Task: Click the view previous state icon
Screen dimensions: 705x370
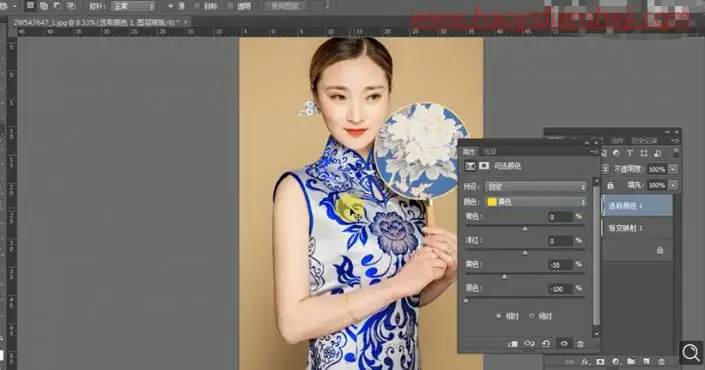Action: (529, 344)
